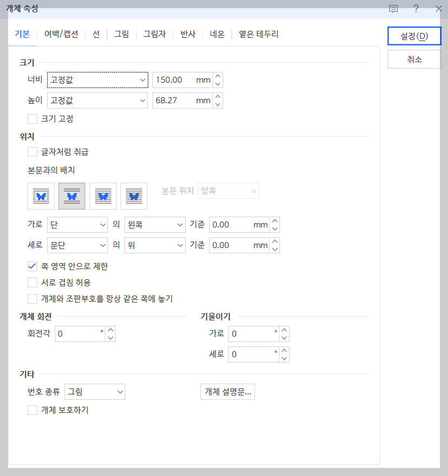Open the 여백/캡션 tab

tap(61, 34)
